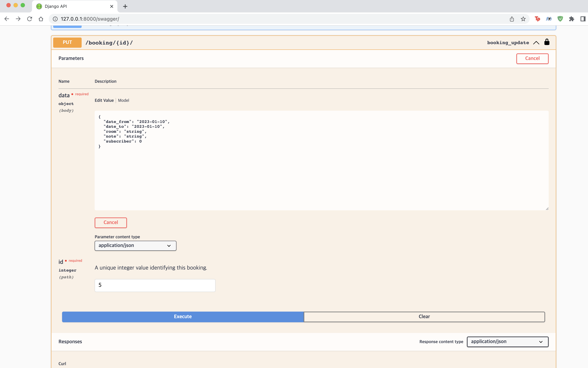This screenshot has height=368, width=588.
Task: Select the Edit Value tab
Action: [104, 100]
